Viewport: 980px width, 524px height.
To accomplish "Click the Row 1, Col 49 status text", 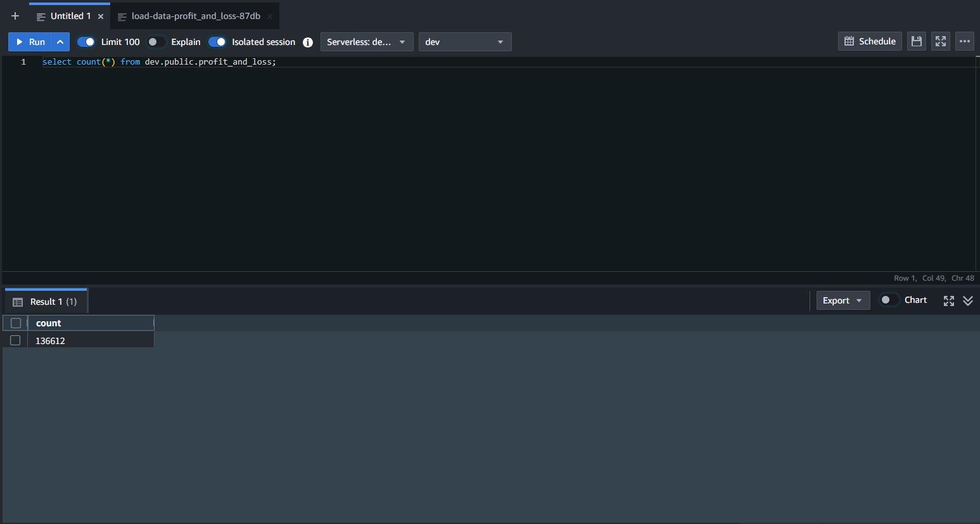I will (920, 278).
